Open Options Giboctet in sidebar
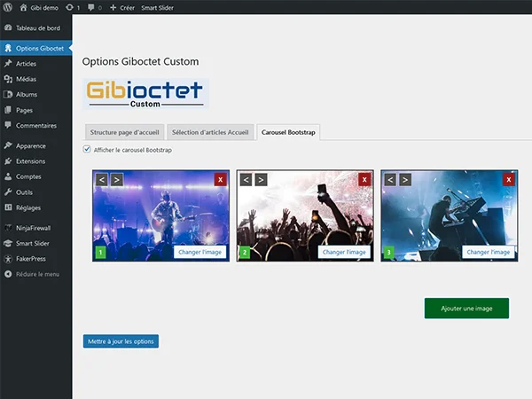The width and height of the screenshot is (532, 399). [36, 48]
